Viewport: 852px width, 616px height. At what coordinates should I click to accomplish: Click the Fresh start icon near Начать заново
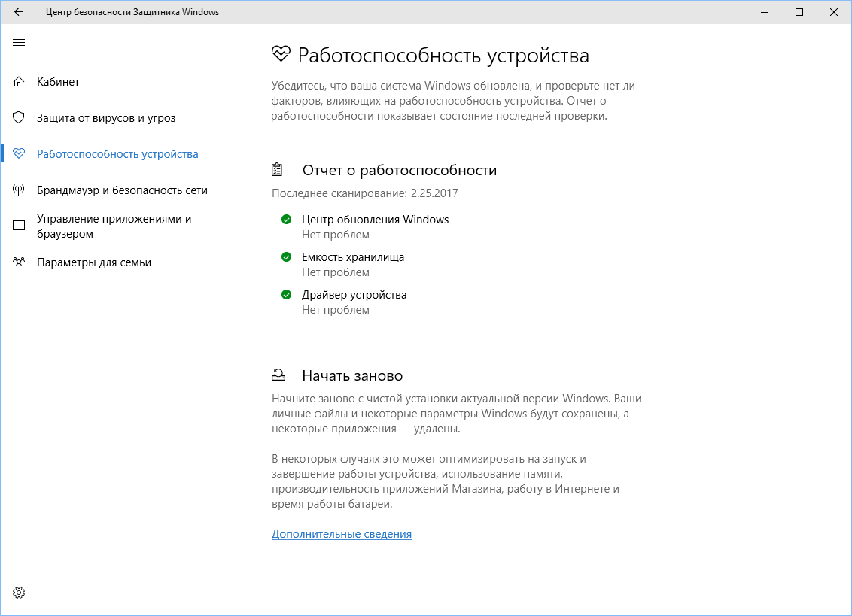[x=279, y=374]
